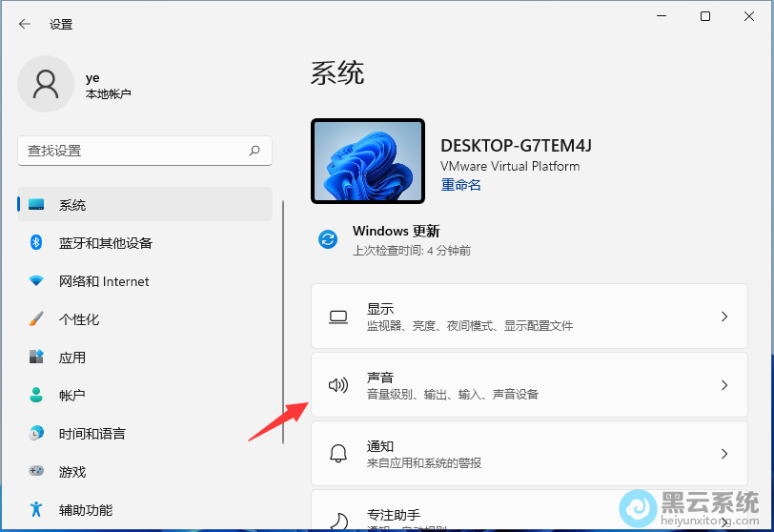This screenshot has width=774, height=532.
Task: Click the 重命名 link
Action: (x=460, y=185)
